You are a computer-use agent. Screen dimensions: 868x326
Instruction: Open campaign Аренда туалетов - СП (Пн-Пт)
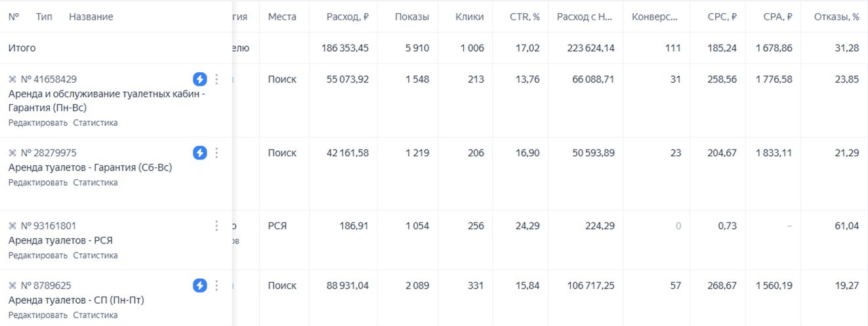click(76, 300)
